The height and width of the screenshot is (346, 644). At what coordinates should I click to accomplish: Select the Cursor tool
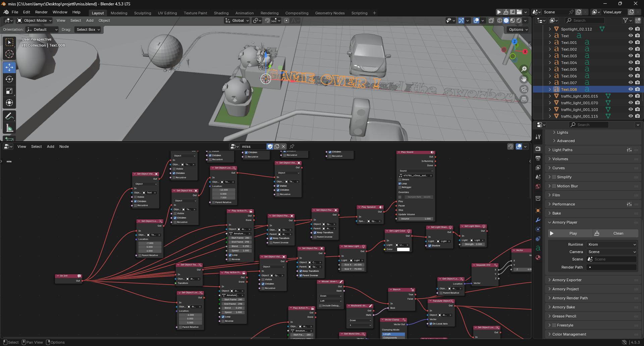click(9, 54)
